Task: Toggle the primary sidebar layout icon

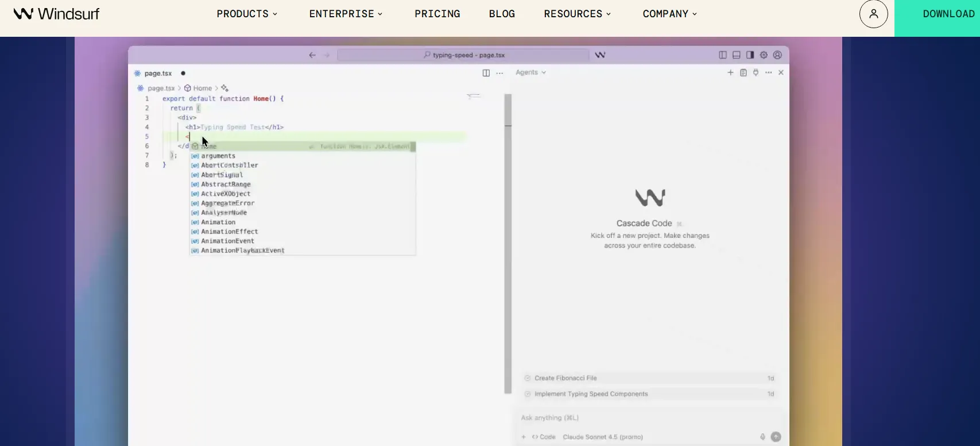Action: [x=723, y=55]
